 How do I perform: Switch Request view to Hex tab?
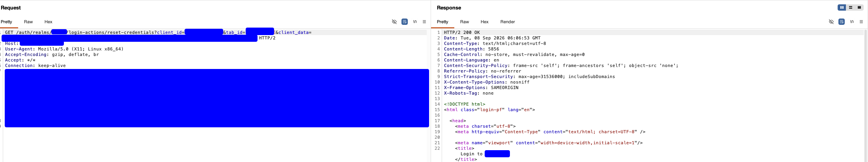[49, 22]
